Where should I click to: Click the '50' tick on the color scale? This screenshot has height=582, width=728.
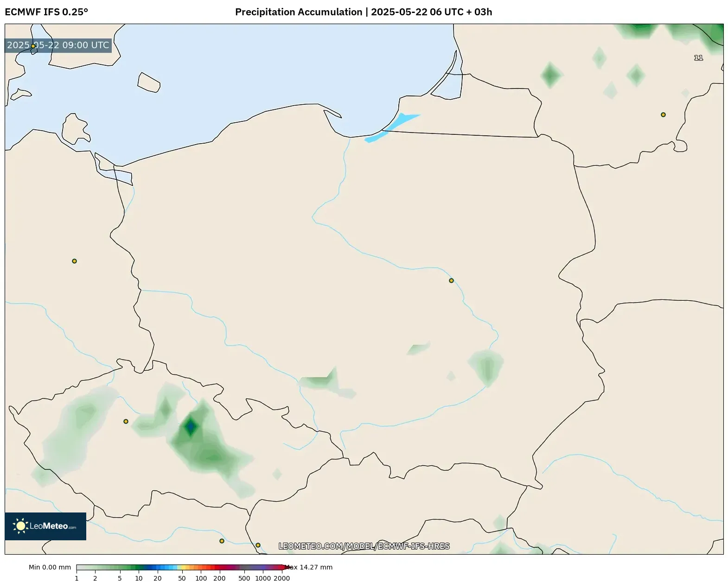(182, 578)
